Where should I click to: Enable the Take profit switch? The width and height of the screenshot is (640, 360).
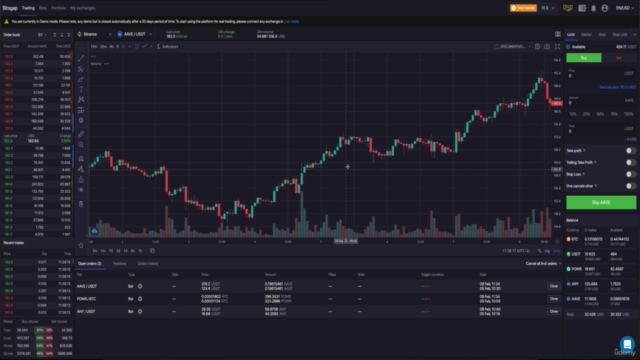tap(631, 151)
